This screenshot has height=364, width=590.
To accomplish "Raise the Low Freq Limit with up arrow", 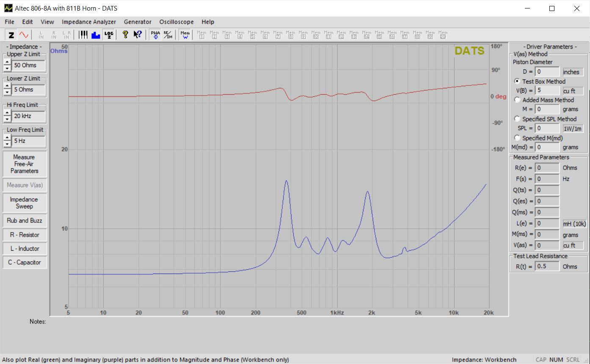I will [7, 138].
